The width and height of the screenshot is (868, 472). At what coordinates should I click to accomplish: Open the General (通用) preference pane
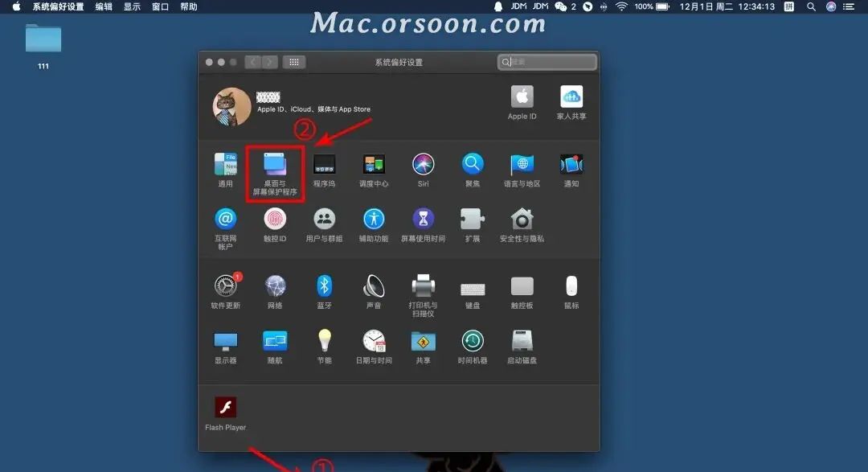(225, 165)
